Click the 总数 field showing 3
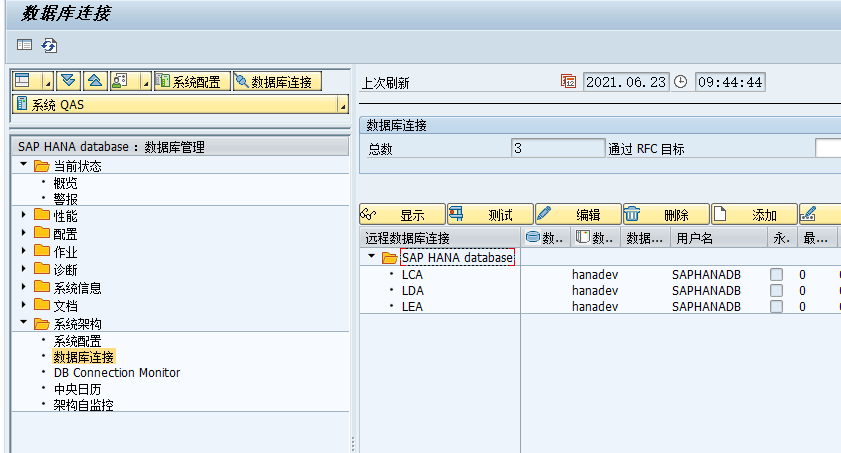 click(558, 148)
